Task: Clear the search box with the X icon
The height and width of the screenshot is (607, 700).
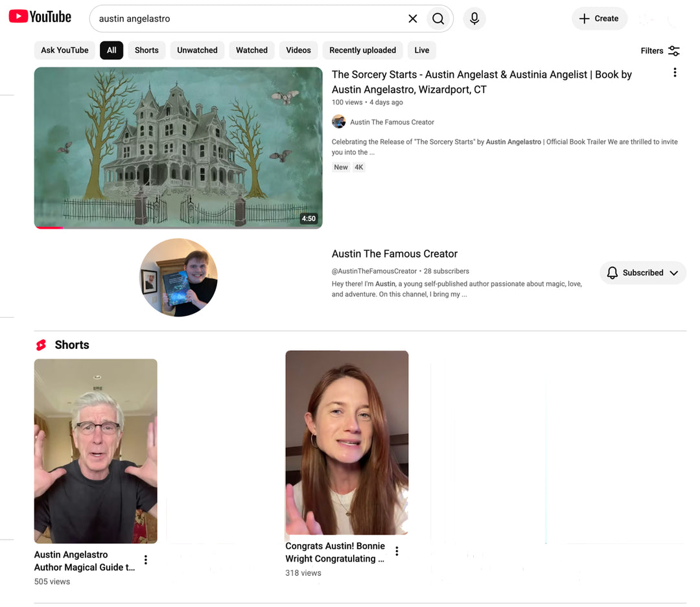Action: point(413,19)
